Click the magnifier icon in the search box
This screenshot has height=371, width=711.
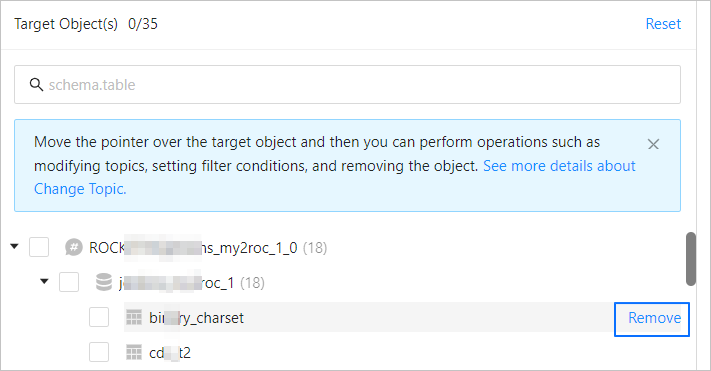36,84
